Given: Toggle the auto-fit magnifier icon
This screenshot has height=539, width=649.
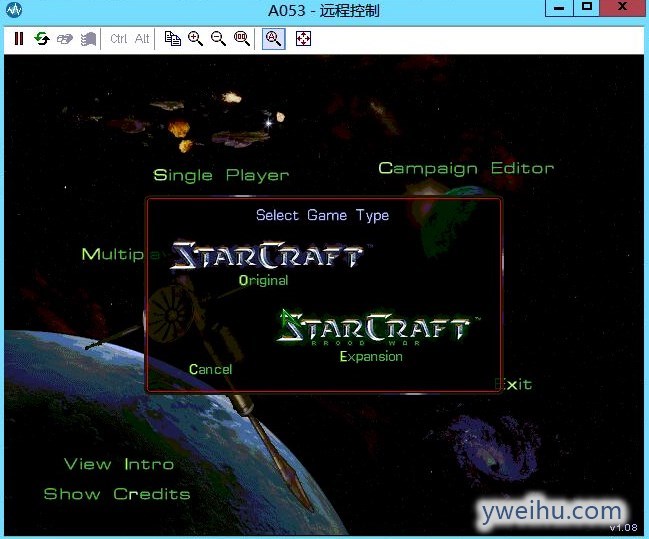Looking at the screenshot, I should (x=274, y=39).
